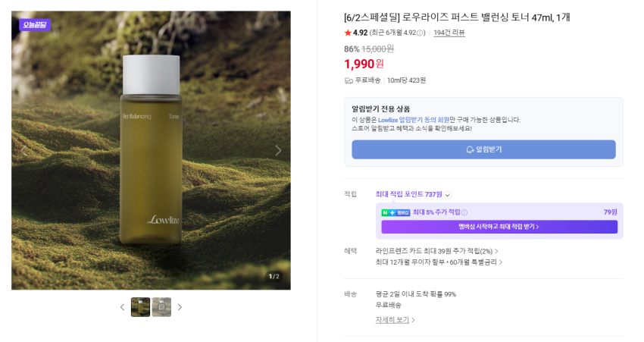The height and width of the screenshot is (342, 644).
Task: Click the delivery truck icon beside 무료배송
Action: pos(349,80)
